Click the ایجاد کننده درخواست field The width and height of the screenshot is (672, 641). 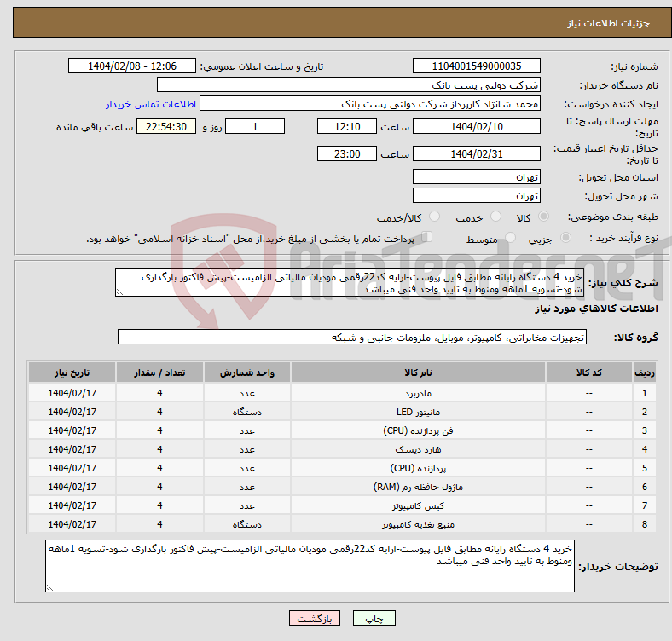tap(370, 104)
